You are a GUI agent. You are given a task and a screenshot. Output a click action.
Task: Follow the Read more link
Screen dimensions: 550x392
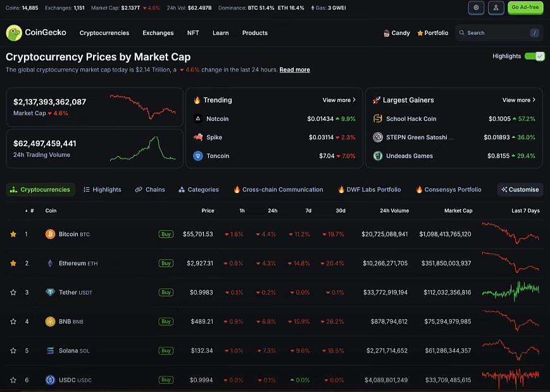coord(294,70)
